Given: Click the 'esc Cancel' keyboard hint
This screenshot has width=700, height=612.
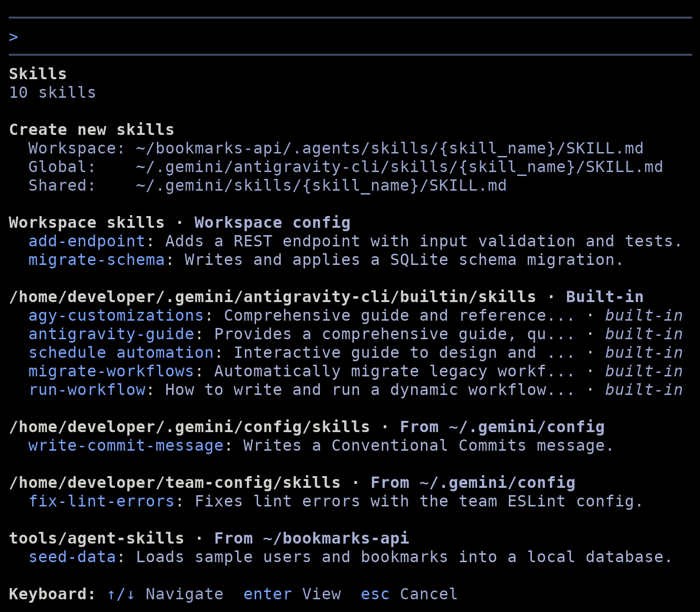Looking at the screenshot, I should [x=409, y=594].
